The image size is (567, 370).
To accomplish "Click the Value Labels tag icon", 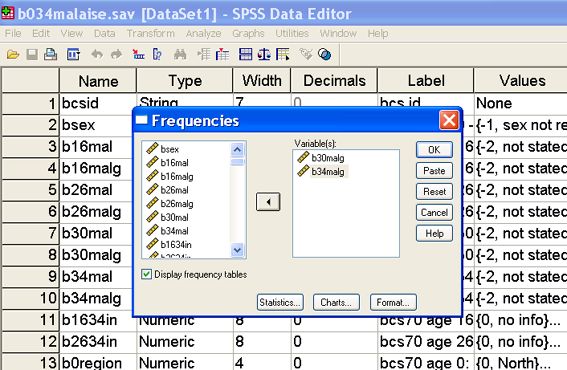I will pos(306,55).
